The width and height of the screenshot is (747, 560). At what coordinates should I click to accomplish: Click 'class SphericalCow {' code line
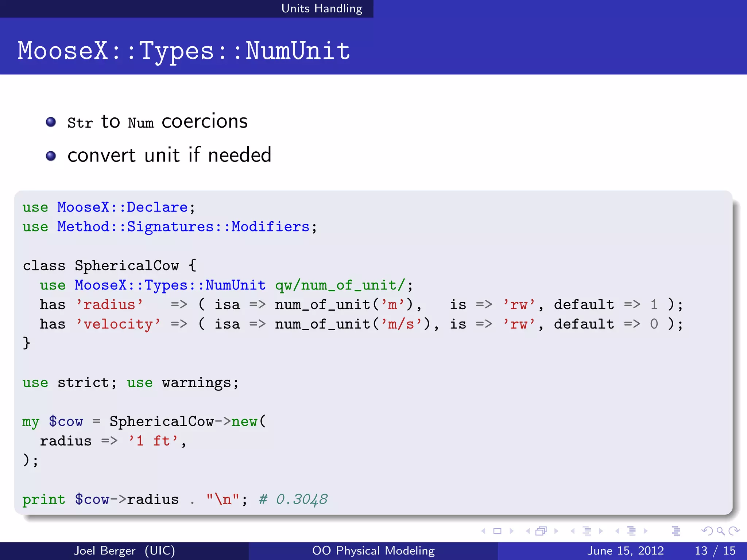tap(110, 266)
